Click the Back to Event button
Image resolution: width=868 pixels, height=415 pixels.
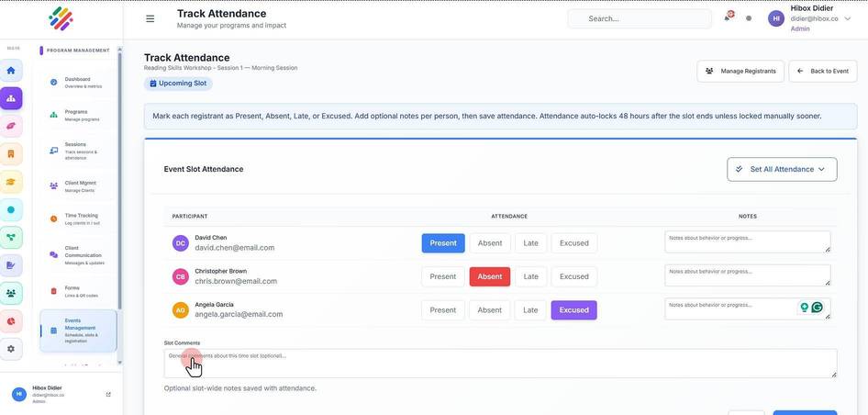[823, 71]
